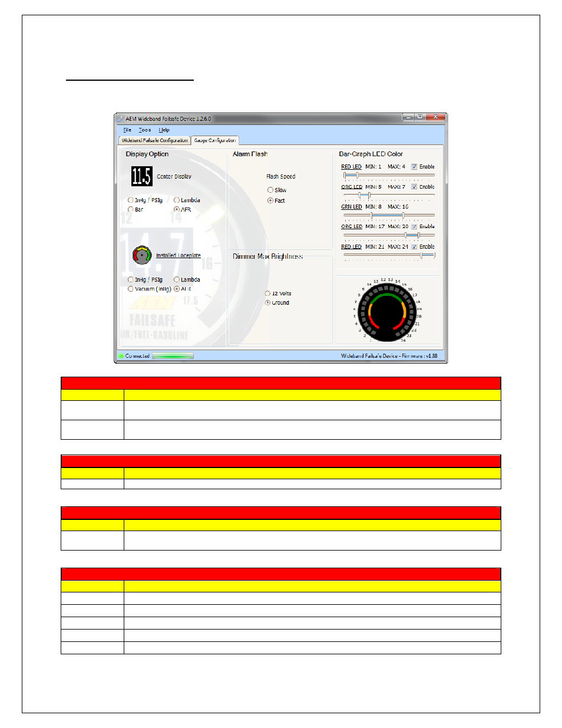
Task: Click the RED LED MIN 21 range slider
Action: pos(389,255)
